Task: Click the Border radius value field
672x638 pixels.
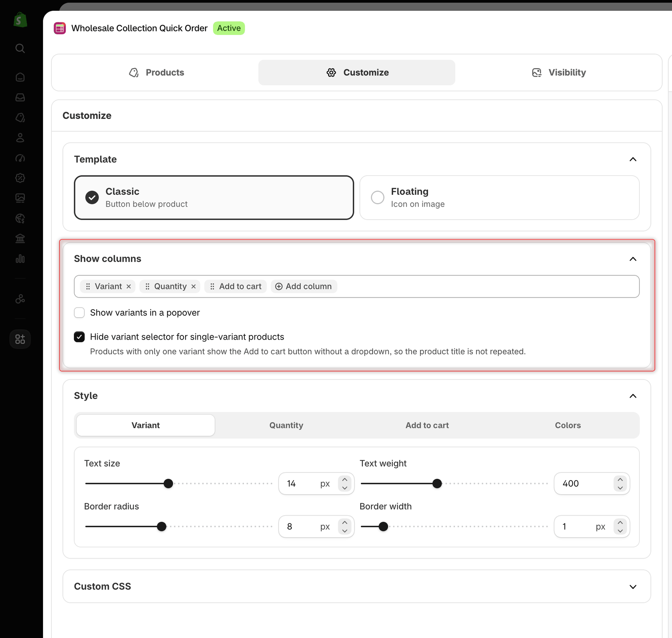Action: pos(316,526)
